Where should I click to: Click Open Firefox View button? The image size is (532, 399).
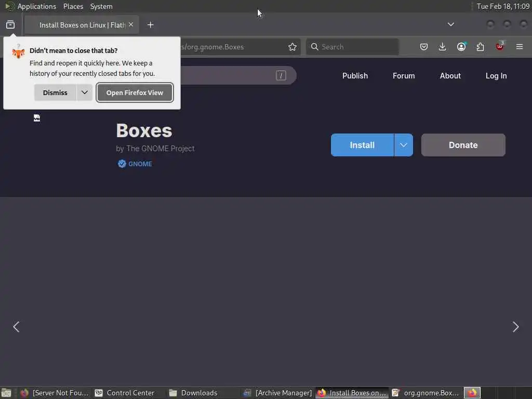135,92
